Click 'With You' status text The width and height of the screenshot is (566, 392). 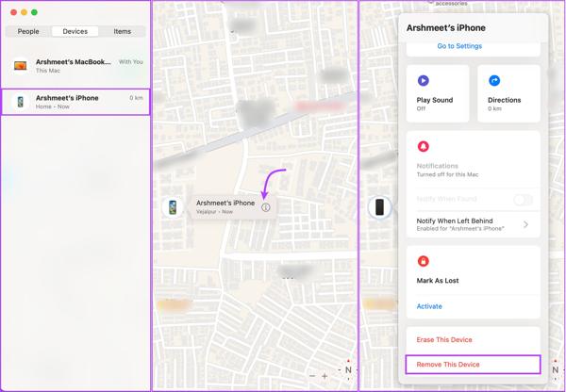(x=131, y=62)
